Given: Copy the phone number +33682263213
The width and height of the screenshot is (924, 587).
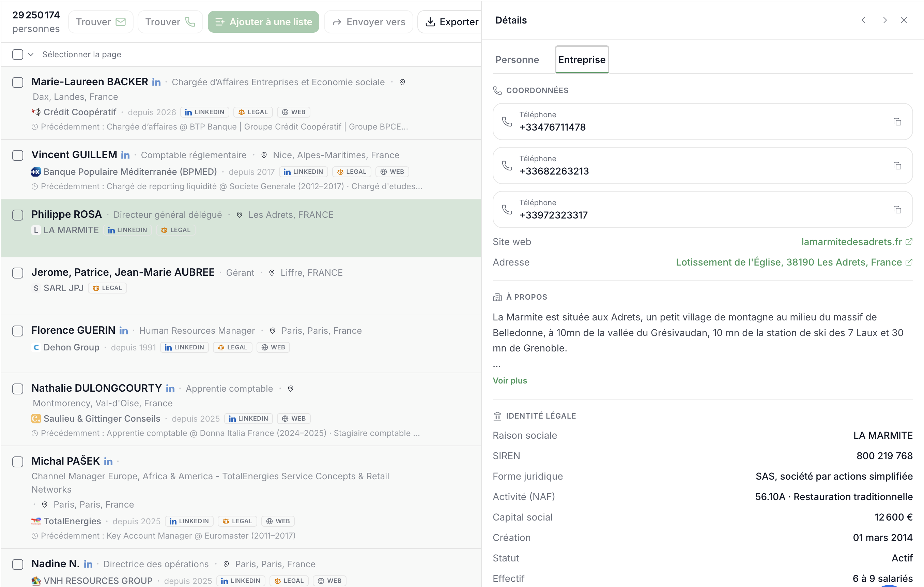Looking at the screenshot, I should point(897,165).
